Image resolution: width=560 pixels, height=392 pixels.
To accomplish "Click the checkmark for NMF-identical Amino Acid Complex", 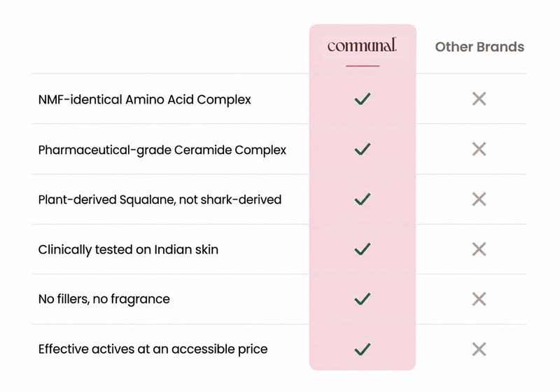I will coord(363,99).
